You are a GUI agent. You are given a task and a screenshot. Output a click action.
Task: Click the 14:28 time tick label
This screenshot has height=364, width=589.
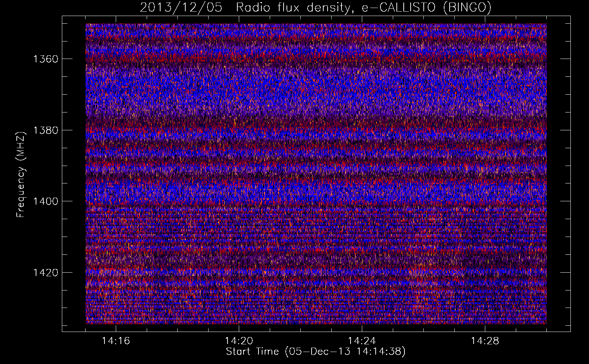485,341
